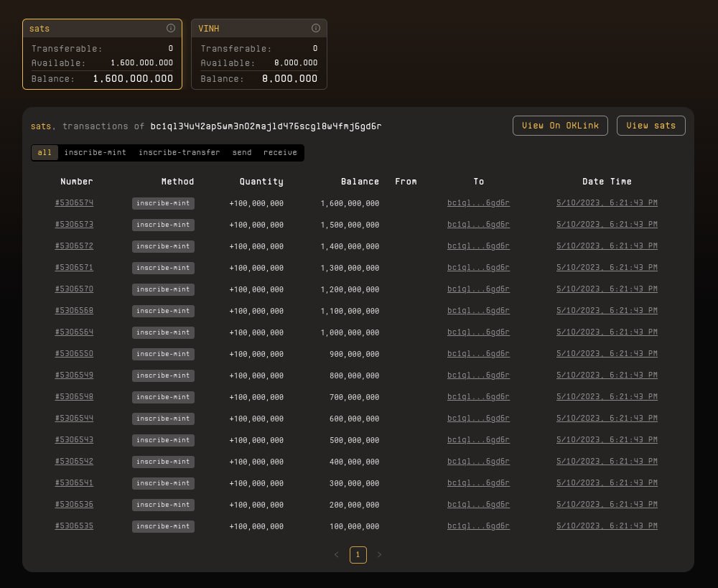The width and height of the screenshot is (718, 588).
Task: Switch to the inscribe-transfer tab
Action: (x=179, y=152)
